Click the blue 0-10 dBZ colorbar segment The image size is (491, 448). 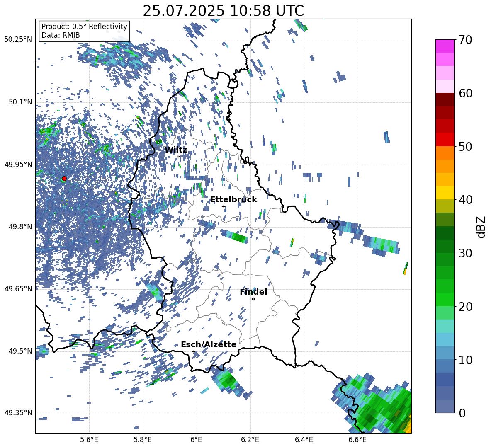click(445, 386)
